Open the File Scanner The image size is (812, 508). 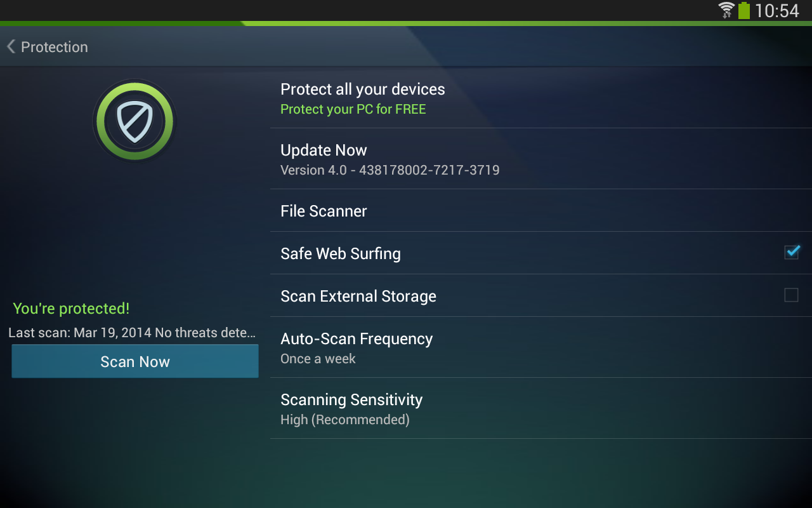[324, 211]
